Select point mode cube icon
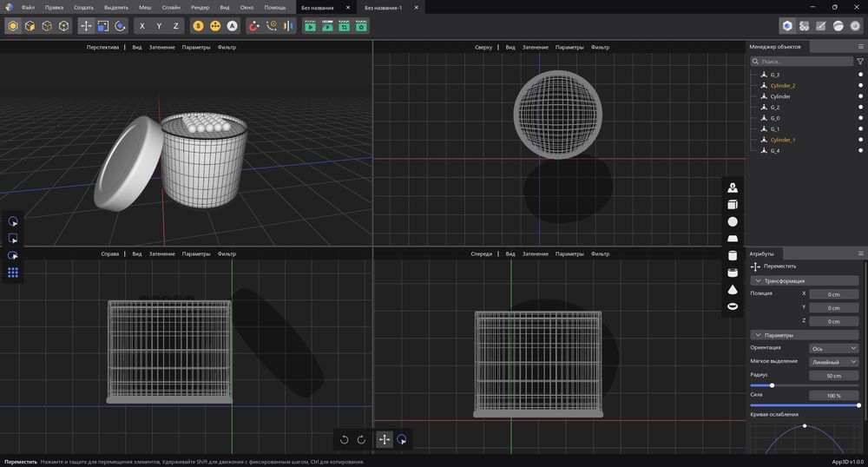This screenshot has width=868, height=467. (63, 26)
